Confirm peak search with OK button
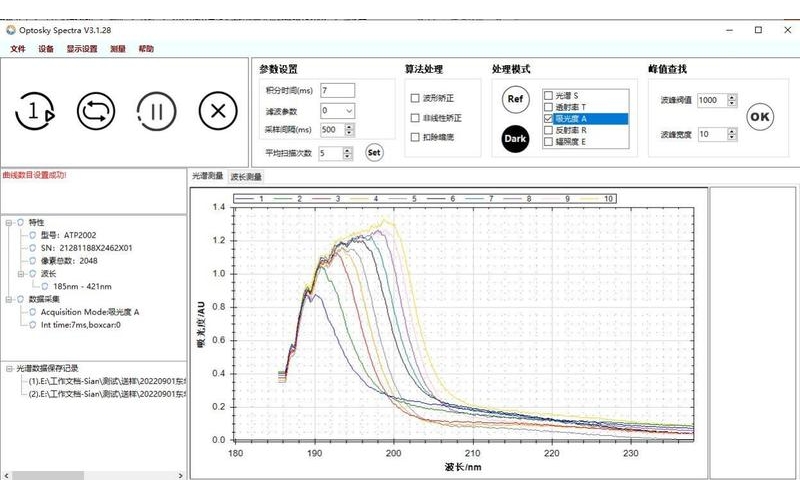Viewport: 800px width, 500px height. pos(760,117)
